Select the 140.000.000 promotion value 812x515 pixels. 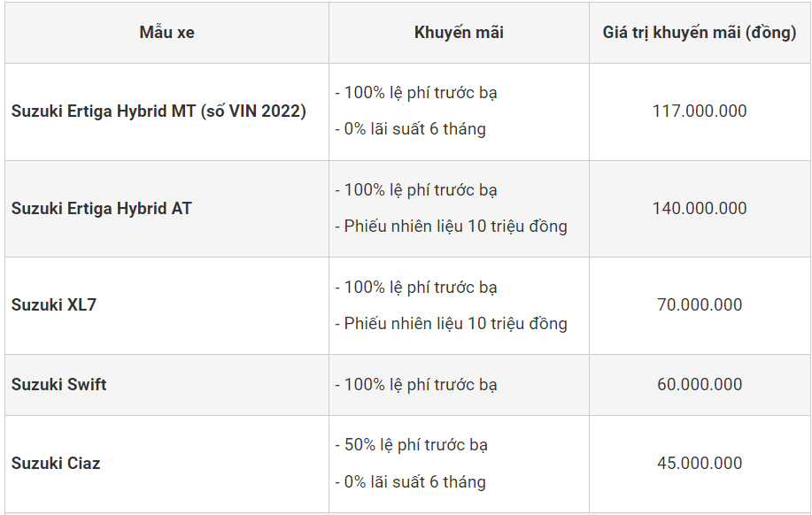pyautogui.click(x=700, y=209)
